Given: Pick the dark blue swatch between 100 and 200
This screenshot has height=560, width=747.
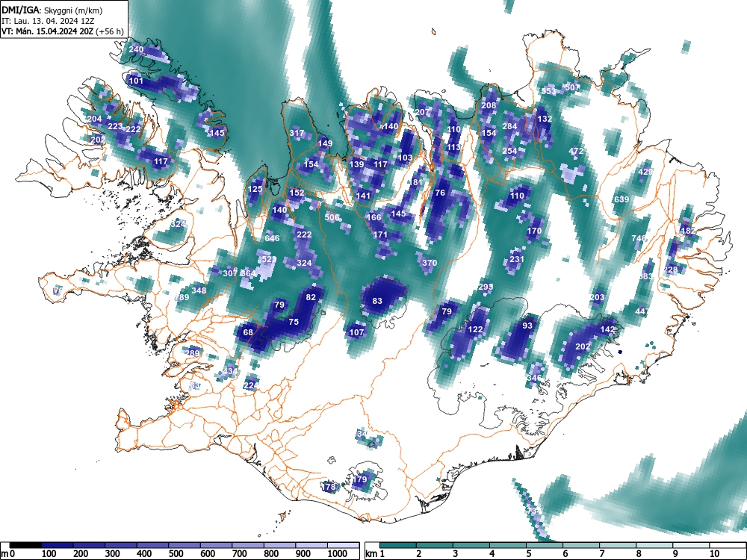Looking at the screenshot, I should [58, 545].
